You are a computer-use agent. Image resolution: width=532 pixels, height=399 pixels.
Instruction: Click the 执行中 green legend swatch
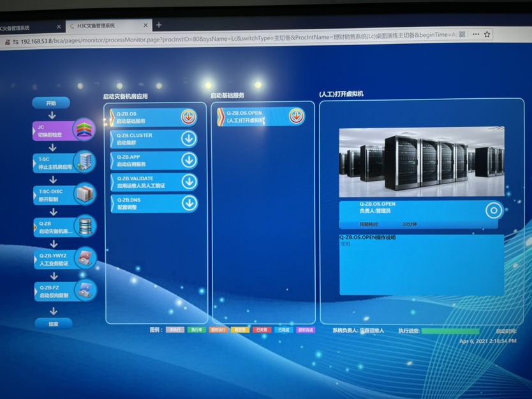coord(196,330)
